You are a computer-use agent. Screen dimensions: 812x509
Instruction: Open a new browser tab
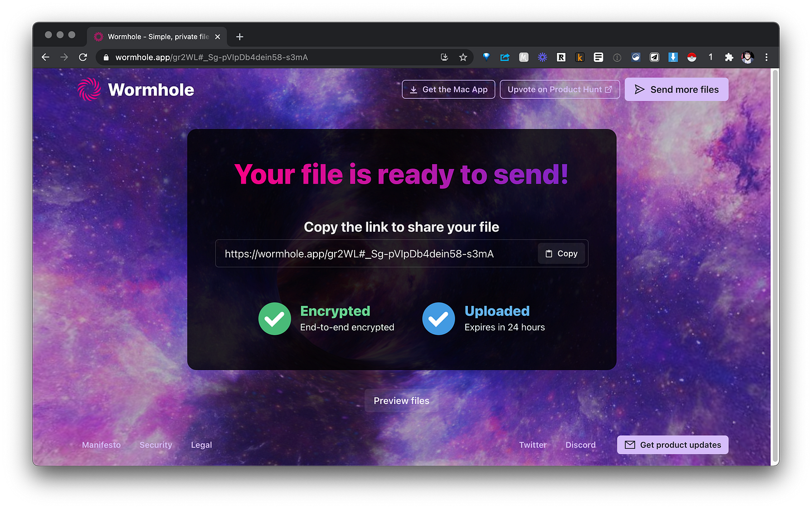pyautogui.click(x=240, y=37)
